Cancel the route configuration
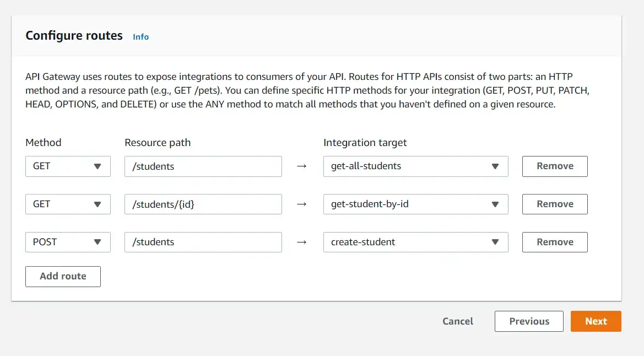Screen dimensions: 644x356 point(457,321)
